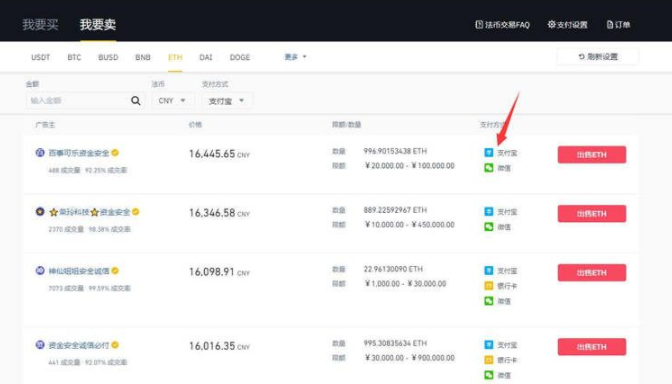Click verified badge beside 百事可乐资金安全

115,153
